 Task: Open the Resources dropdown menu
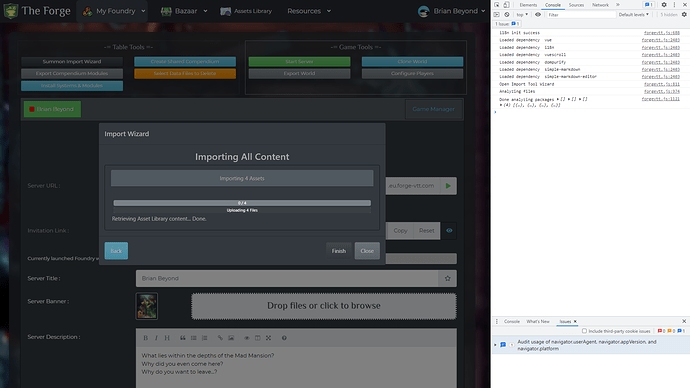click(x=309, y=11)
